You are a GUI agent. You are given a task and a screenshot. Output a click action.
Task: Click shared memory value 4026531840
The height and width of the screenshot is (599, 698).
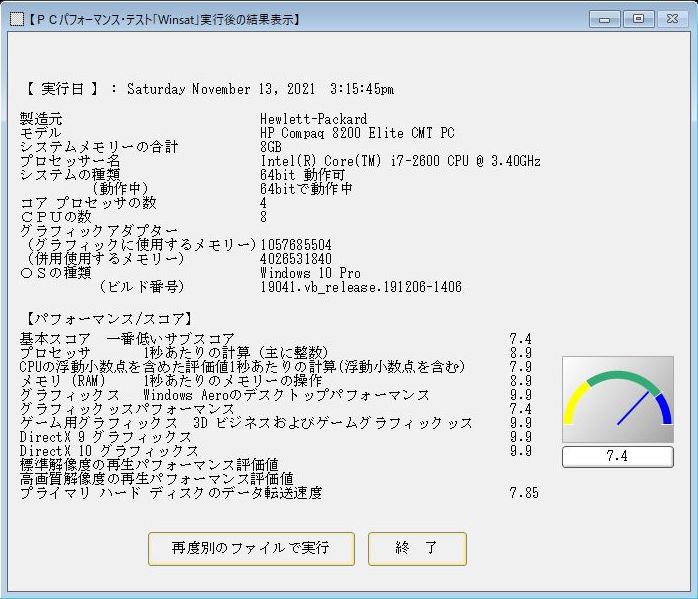coord(296,259)
